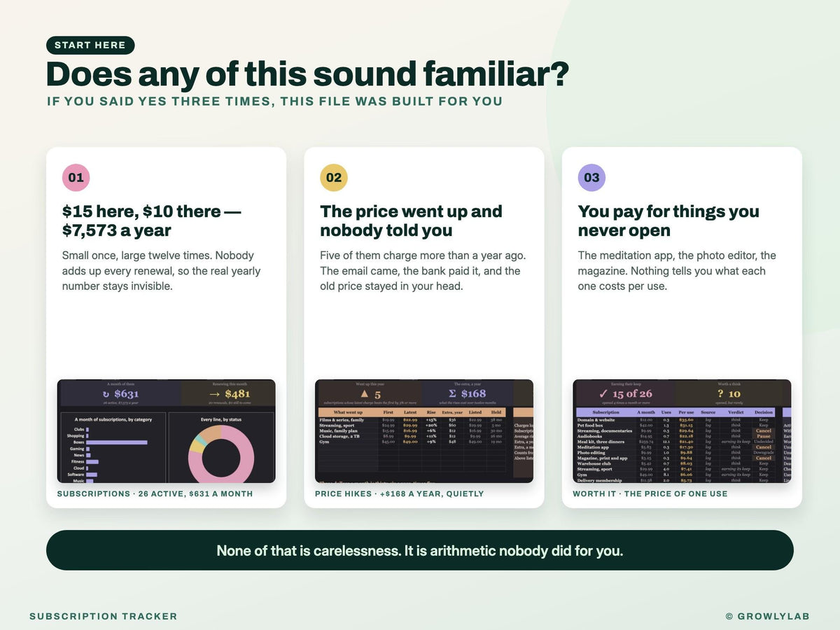Click the caption 'Subscriptions · 26 active, $631 a month'

(x=155, y=494)
